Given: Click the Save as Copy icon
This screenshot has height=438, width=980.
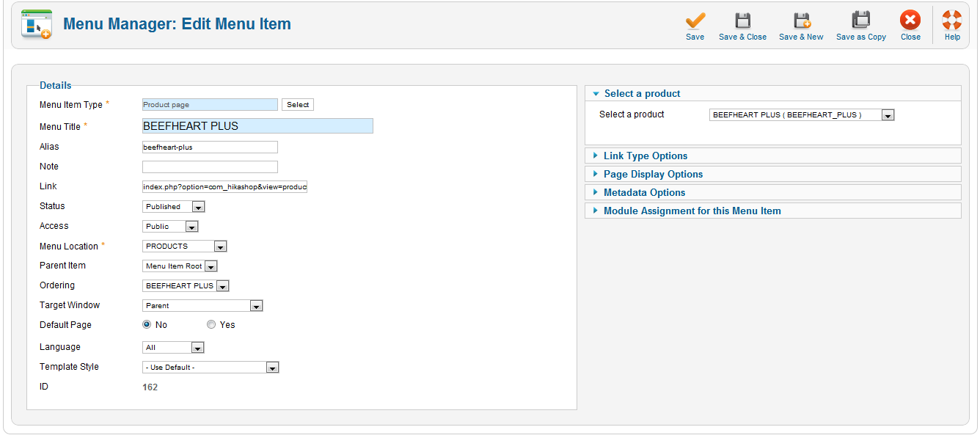Looking at the screenshot, I should click(x=861, y=20).
